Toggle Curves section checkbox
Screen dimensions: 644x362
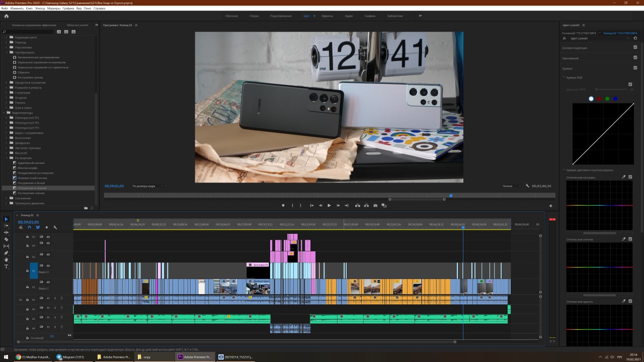point(635,68)
